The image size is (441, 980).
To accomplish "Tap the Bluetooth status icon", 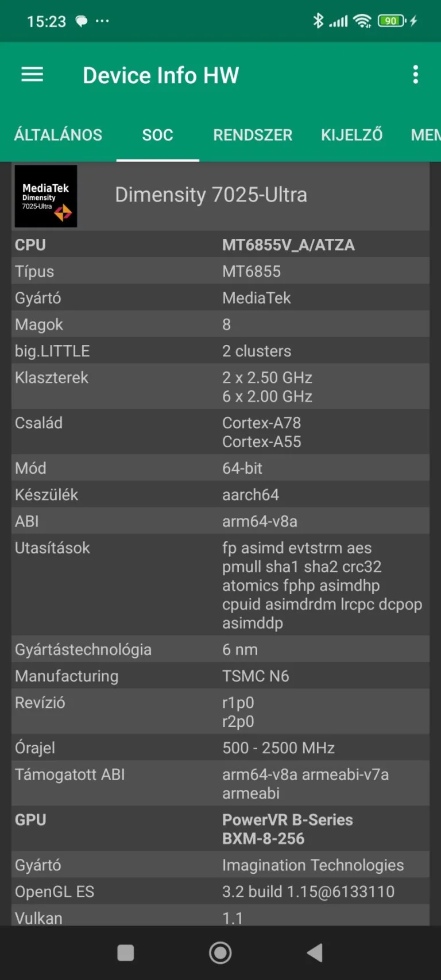I will click(319, 21).
